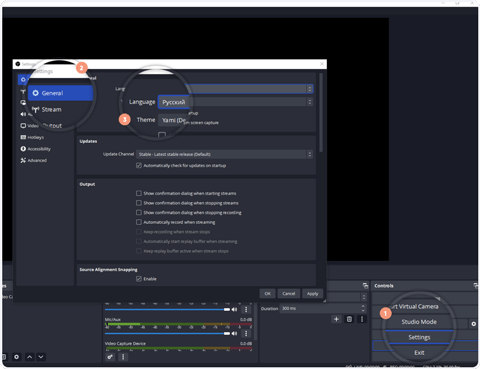Add a scene transition with plus icon
This screenshot has width=480, height=369.
[336, 319]
